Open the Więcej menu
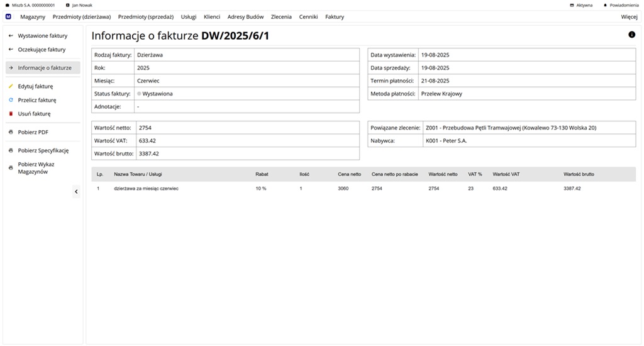The width and height of the screenshot is (644, 346). click(x=629, y=17)
